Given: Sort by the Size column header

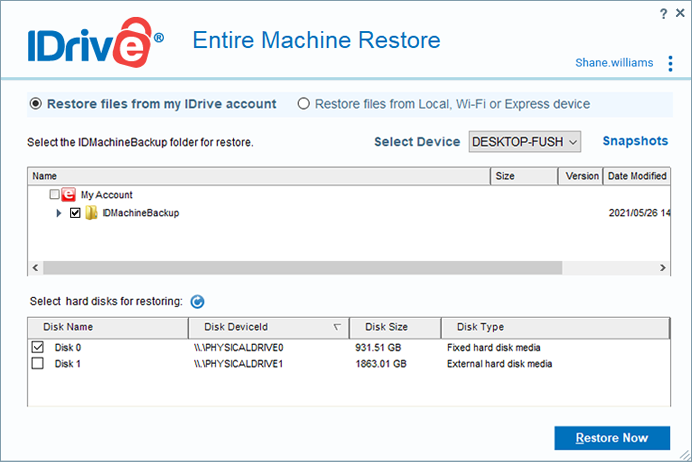Looking at the screenshot, I should click(x=524, y=176).
